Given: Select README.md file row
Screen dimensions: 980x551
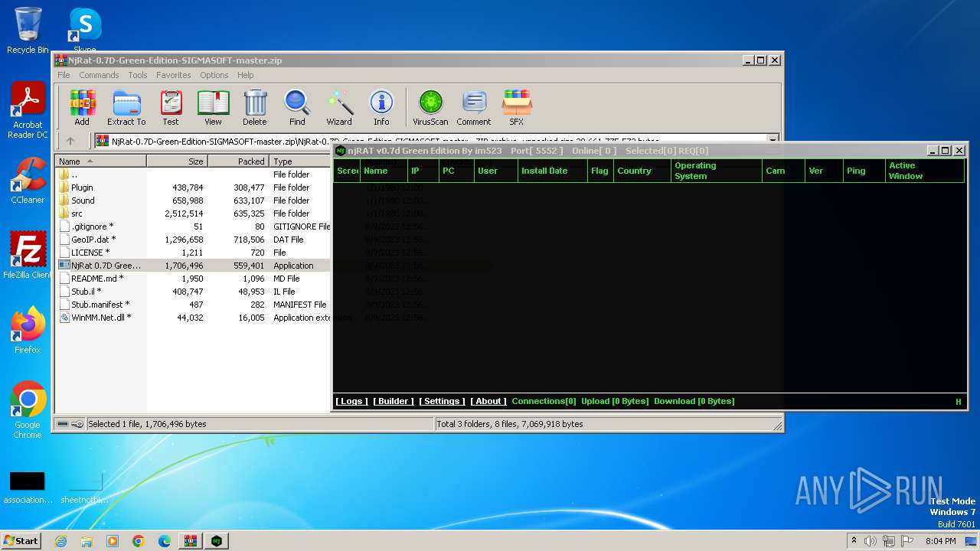Looking at the screenshot, I should point(192,279).
